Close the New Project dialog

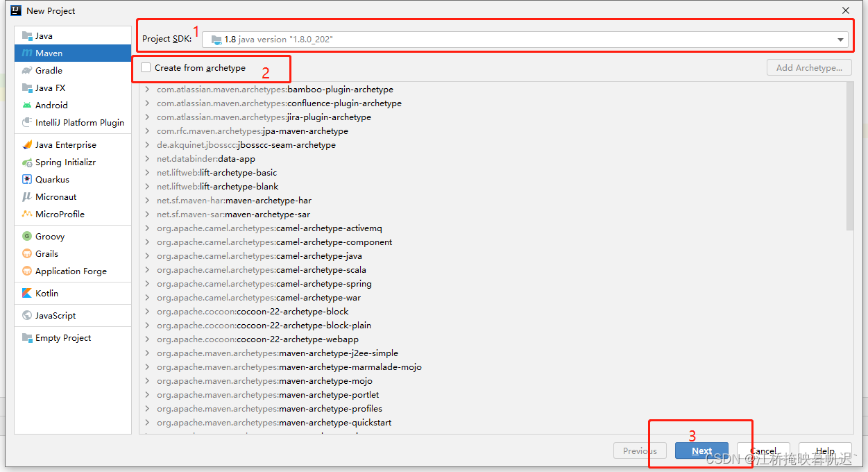tap(846, 10)
